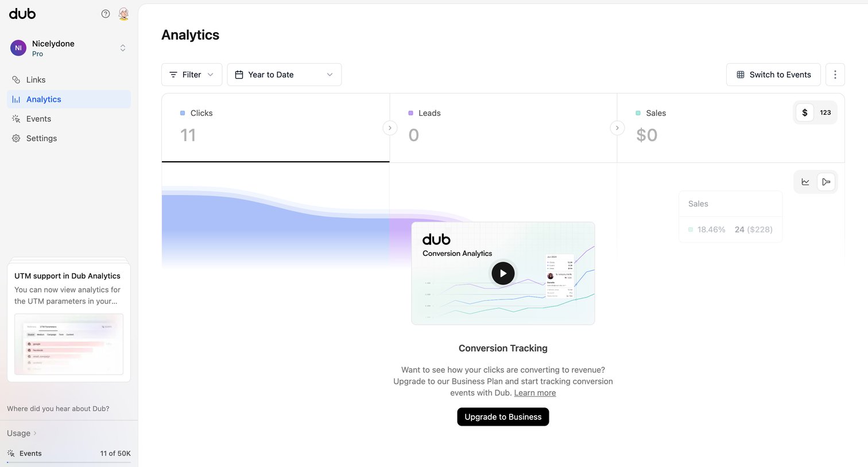Switch to the line chart view
The height and width of the screenshot is (467, 868).
805,182
